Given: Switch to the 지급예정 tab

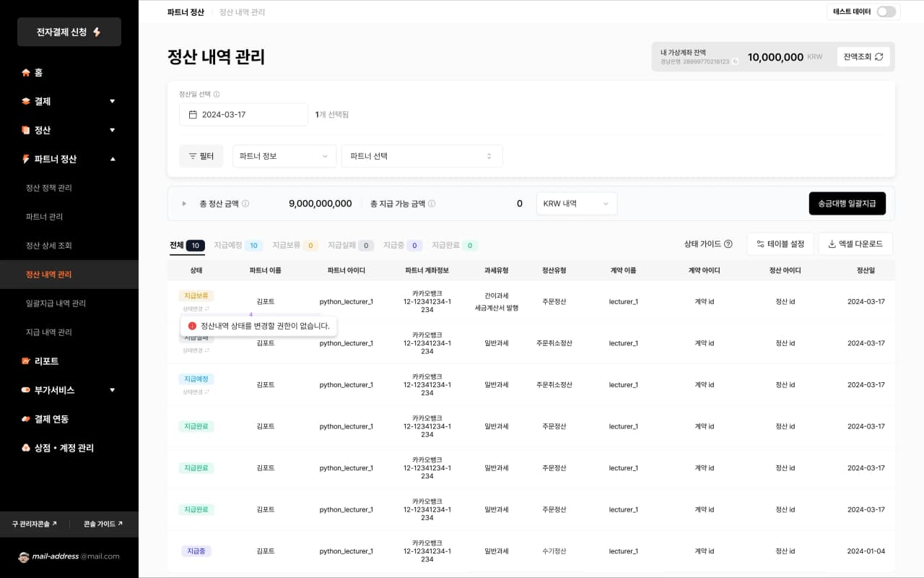Looking at the screenshot, I should pyautogui.click(x=237, y=246).
